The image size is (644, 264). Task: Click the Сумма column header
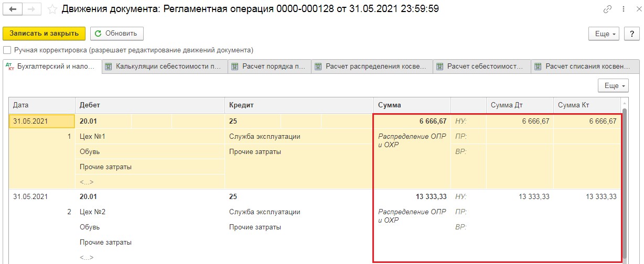389,105
